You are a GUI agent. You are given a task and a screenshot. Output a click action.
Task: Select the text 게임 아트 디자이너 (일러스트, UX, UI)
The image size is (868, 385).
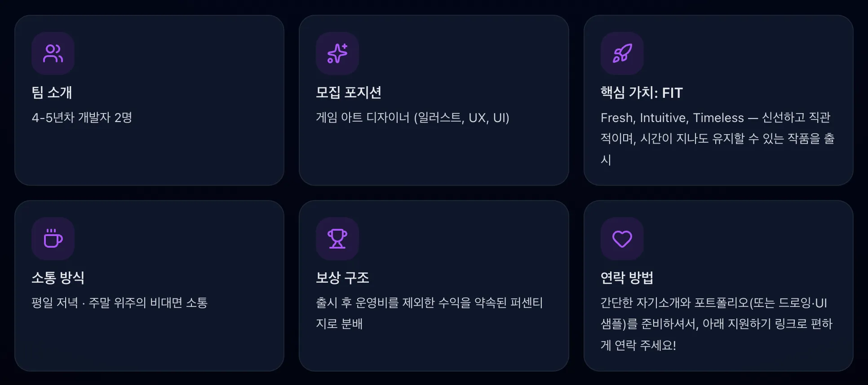click(412, 118)
